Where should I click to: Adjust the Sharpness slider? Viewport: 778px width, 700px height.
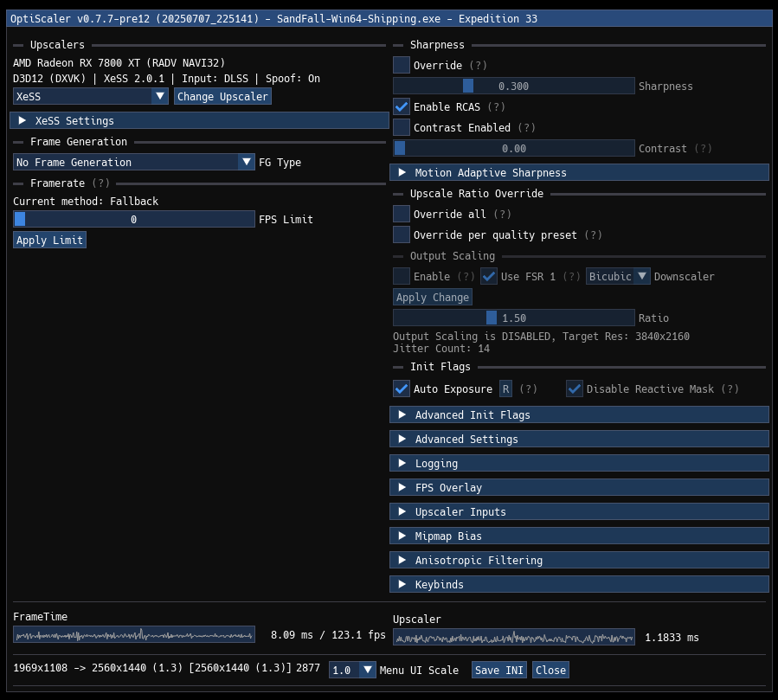pyautogui.click(x=514, y=86)
